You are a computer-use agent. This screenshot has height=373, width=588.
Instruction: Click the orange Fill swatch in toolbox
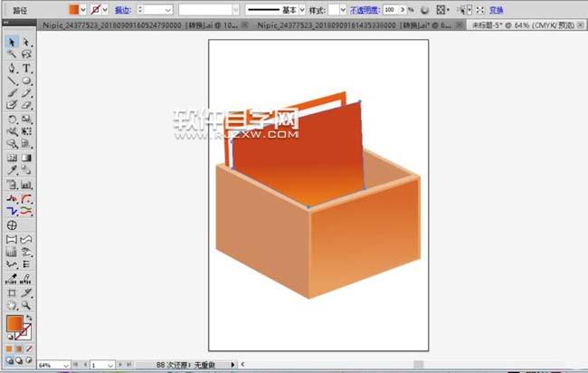coord(14,324)
